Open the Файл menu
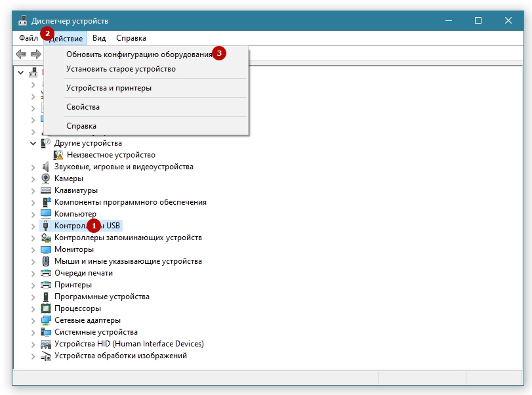 (x=28, y=38)
